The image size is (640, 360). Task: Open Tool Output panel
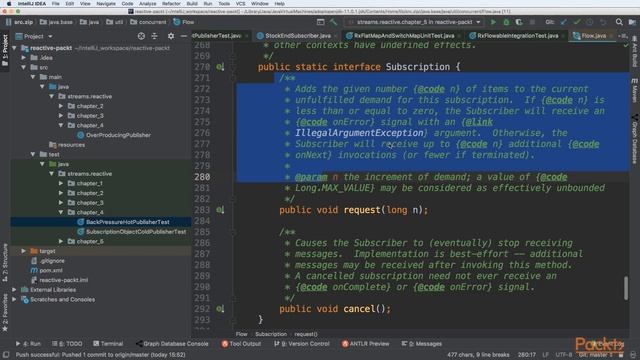tap(241, 344)
